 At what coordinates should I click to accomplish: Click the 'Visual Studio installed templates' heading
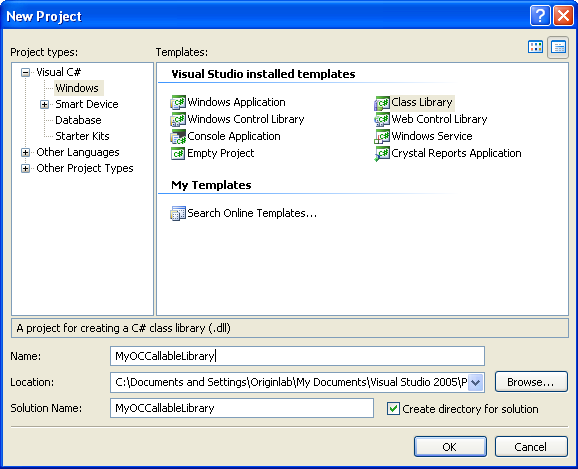(x=263, y=74)
